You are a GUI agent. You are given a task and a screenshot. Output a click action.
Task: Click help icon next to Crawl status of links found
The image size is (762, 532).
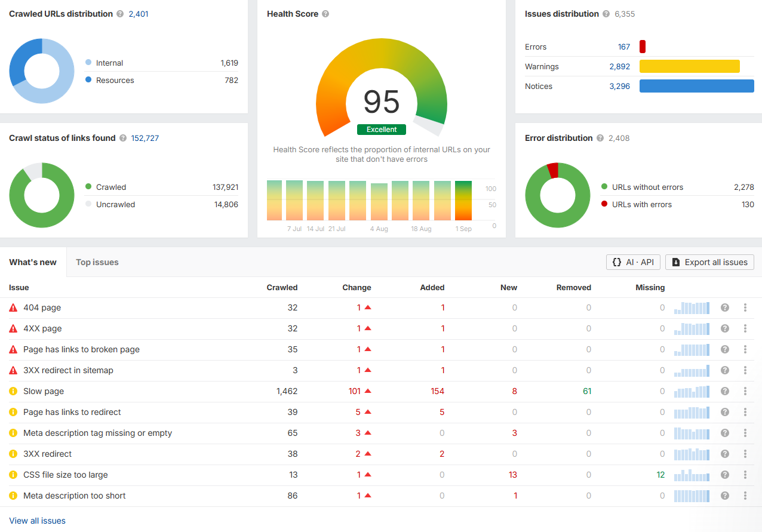click(123, 138)
